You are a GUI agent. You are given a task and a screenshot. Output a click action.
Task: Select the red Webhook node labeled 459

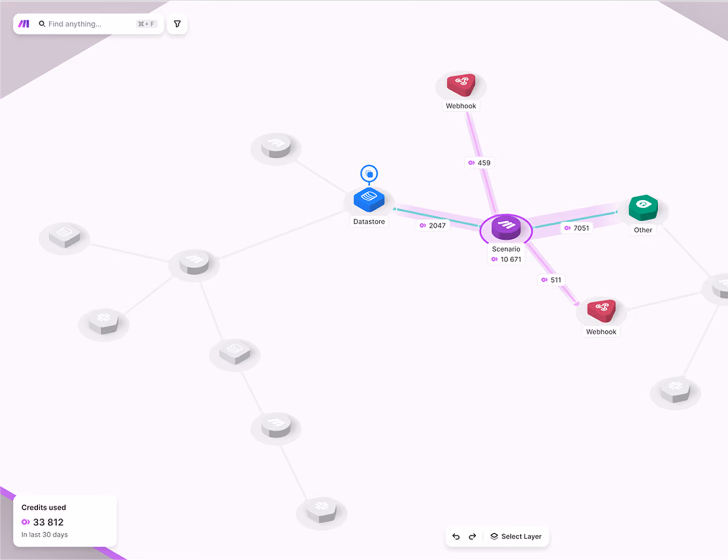pyautogui.click(x=461, y=84)
